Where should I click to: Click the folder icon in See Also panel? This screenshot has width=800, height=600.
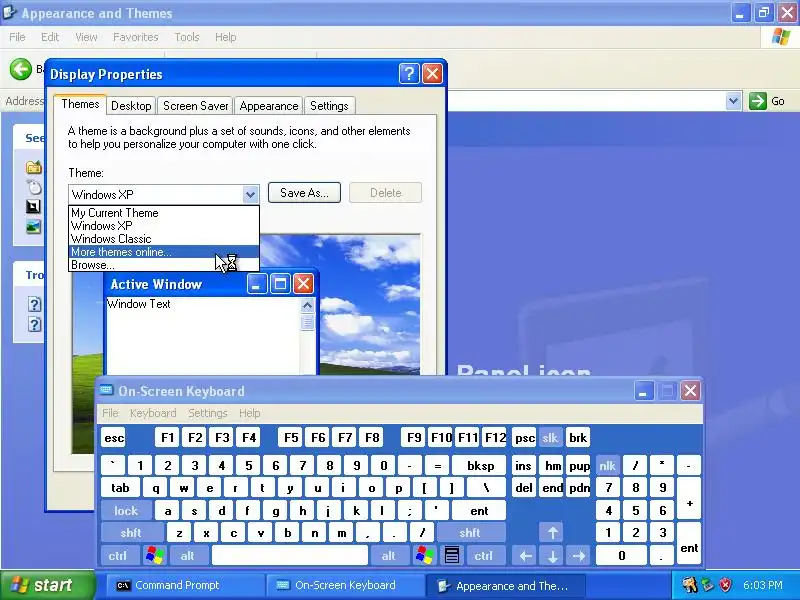pos(34,167)
